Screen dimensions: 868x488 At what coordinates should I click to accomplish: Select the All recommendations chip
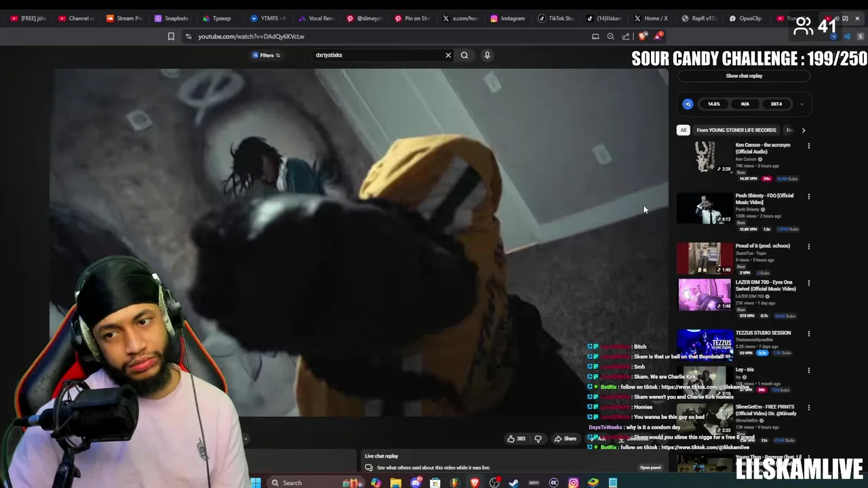[683, 130]
